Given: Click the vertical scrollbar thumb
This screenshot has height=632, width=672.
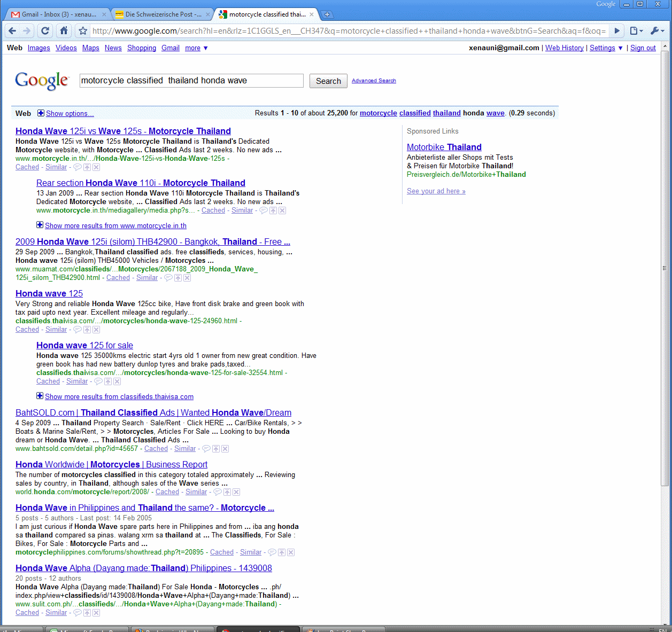Looking at the screenshot, I should pyautogui.click(x=665, y=268).
